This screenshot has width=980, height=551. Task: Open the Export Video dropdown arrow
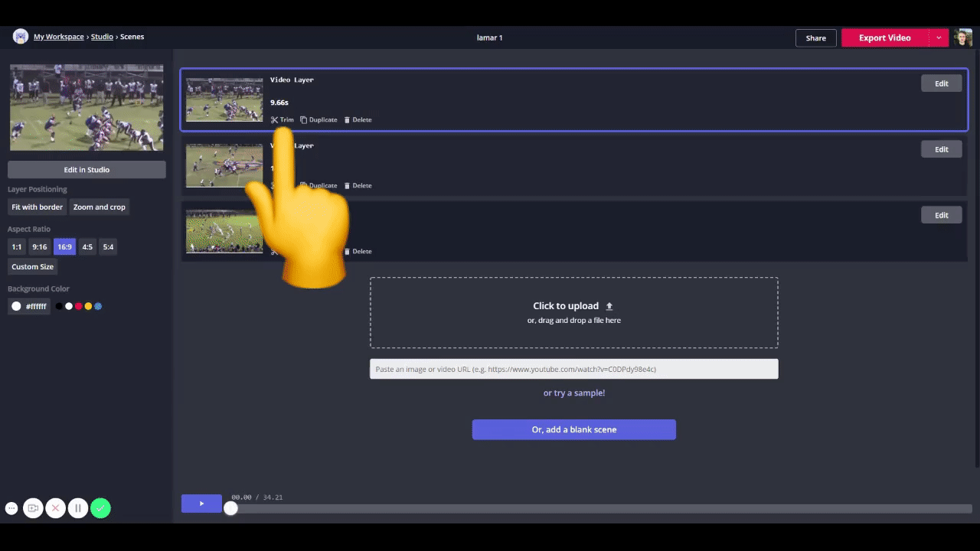(x=939, y=37)
